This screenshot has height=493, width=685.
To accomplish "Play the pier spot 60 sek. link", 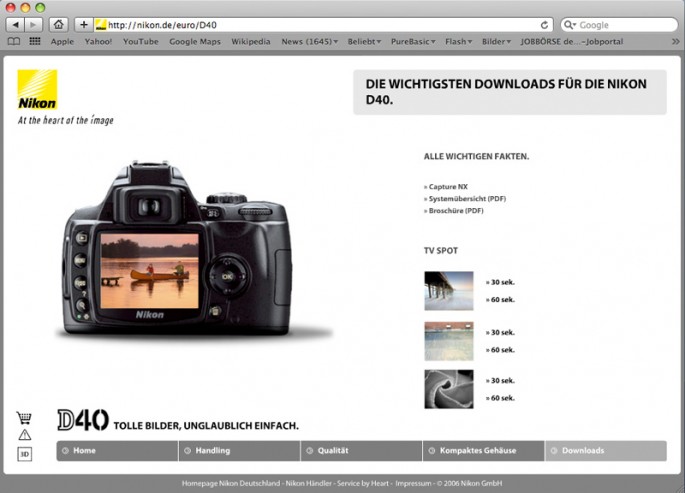I will tap(500, 300).
